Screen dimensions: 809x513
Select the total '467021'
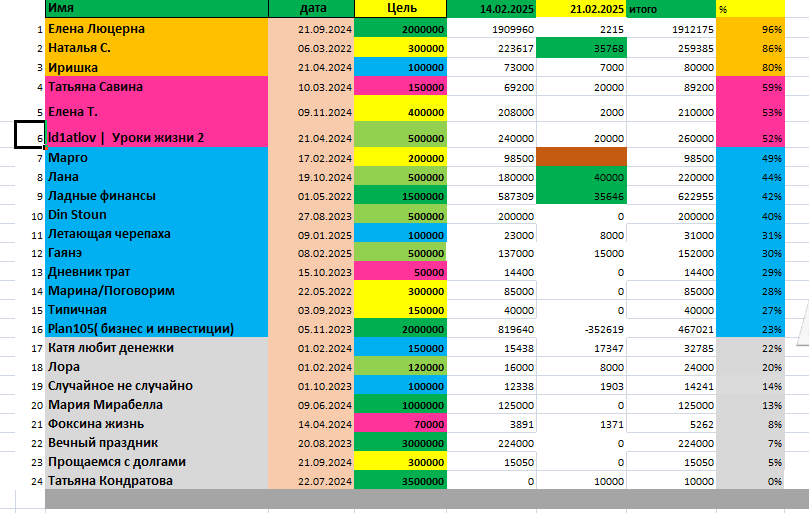[x=671, y=329]
